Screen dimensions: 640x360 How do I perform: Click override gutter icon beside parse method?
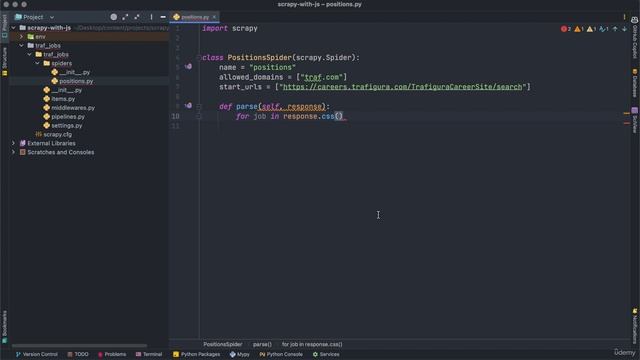[x=189, y=106]
